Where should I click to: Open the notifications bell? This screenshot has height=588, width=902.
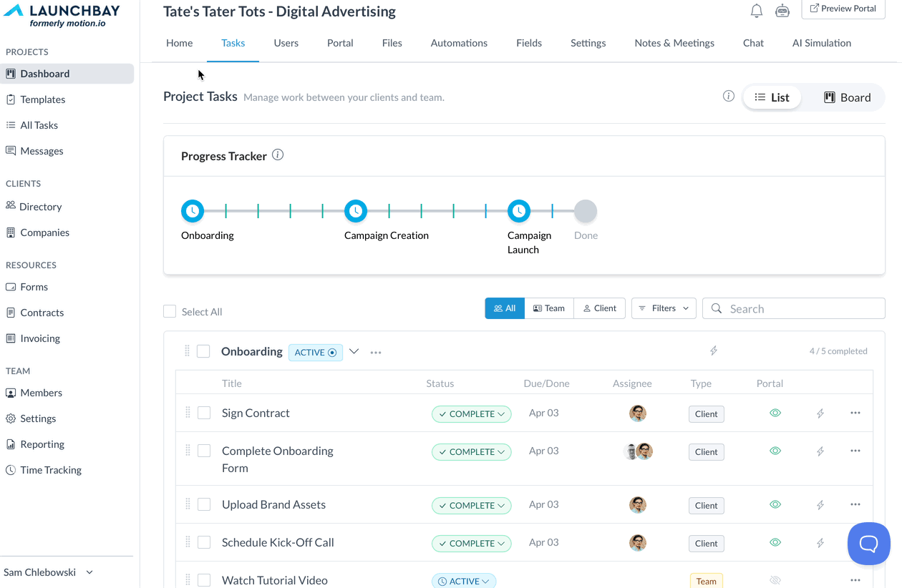pyautogui.click(x=757, y=11)
